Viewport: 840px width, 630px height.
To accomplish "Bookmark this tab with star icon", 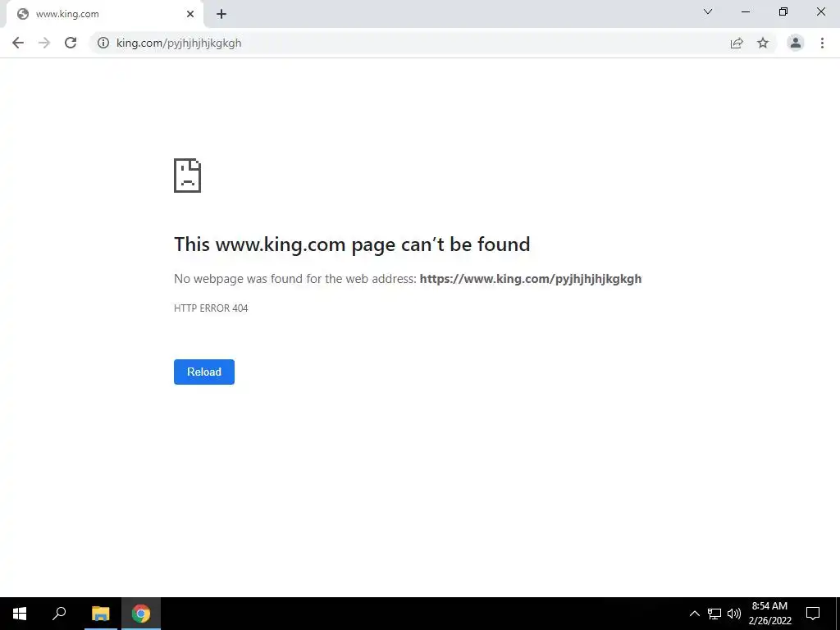I will pyautogui.click(x=763, y=43).
